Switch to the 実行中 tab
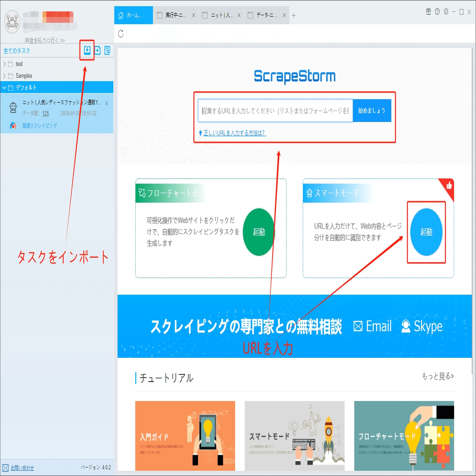The width and height of the screenshot is (476, 476). point(176,15)
